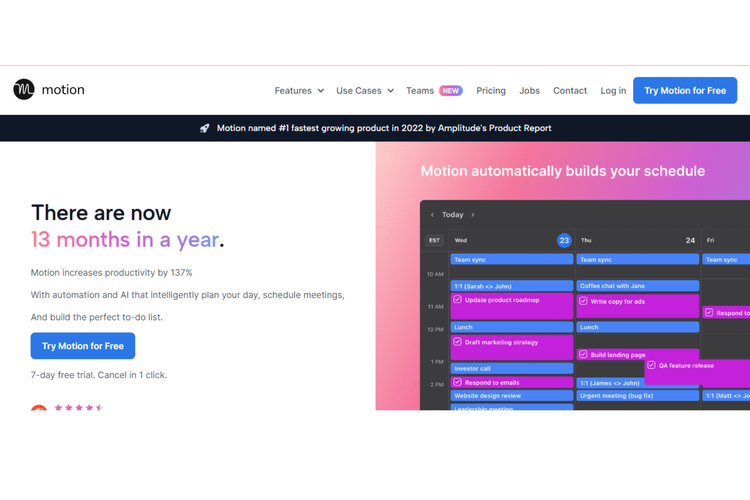The width and height of the screenshot is (750, 500).
Task: Click the 10 AM time label
Action: coord(435,274)
